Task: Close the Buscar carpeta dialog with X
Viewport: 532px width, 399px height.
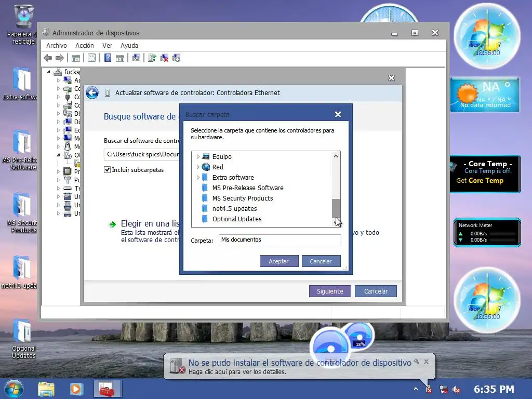Action: coord(338,114)
